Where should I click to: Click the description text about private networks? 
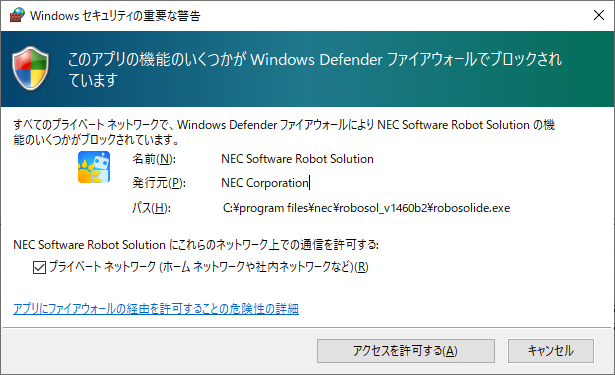(x=284, y=132)
